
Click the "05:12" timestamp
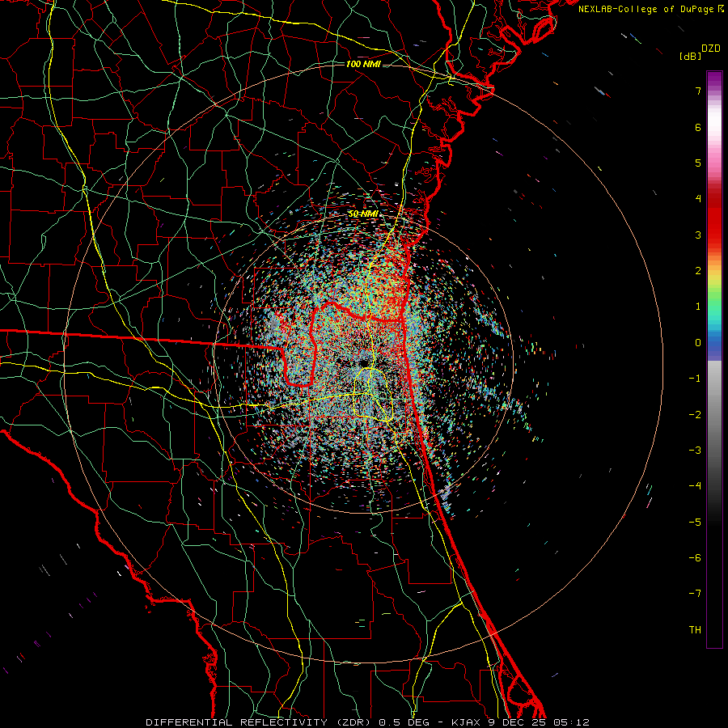pyautogui.click(x=570, y=722)
